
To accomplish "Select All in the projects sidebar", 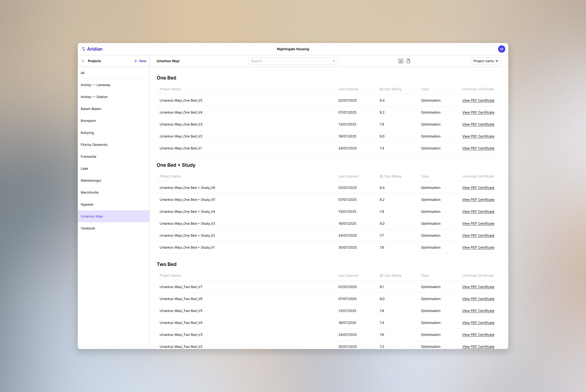I will (83, 73).
